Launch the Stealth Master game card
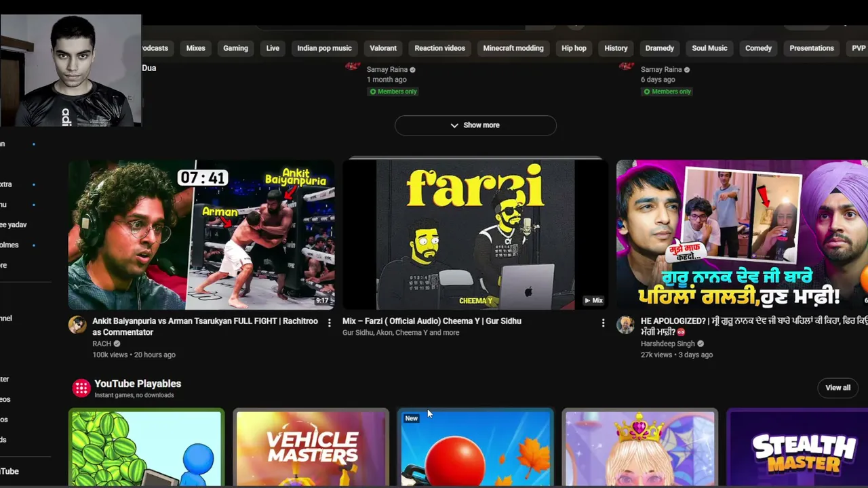Image resolution: width=868 pixels, height=488 pixels. tap(797, 447)
